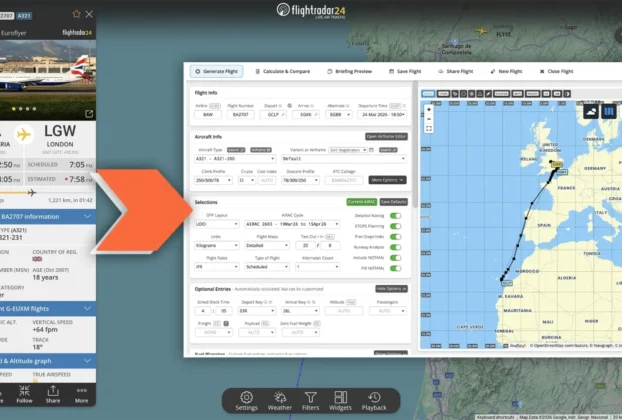This screenshot has height=420, width=622.
Task: Toggle the ETOPS Planning switch
Action: [395, 226]
